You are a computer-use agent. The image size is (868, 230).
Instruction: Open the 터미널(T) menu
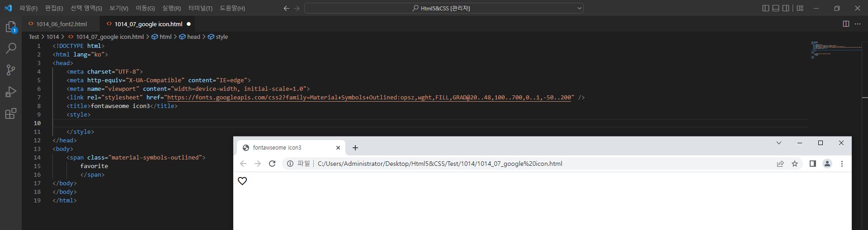pos(200,8)
